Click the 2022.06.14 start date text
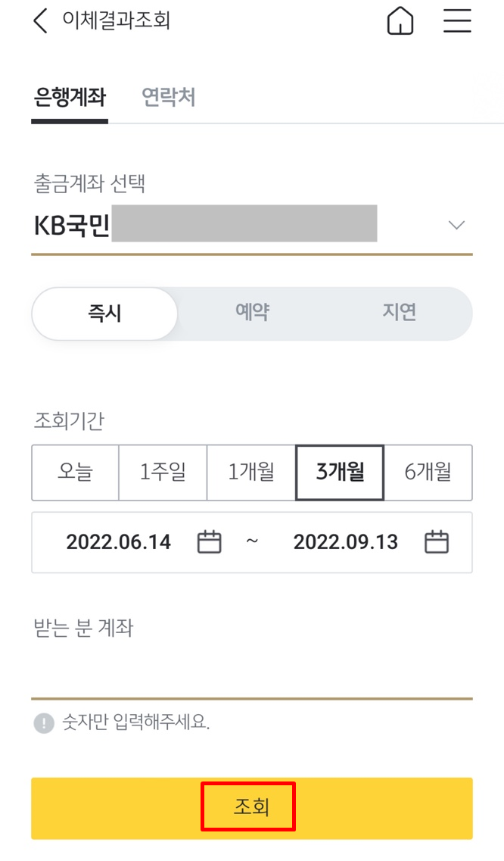504x861 pixels. coord(119,542)
